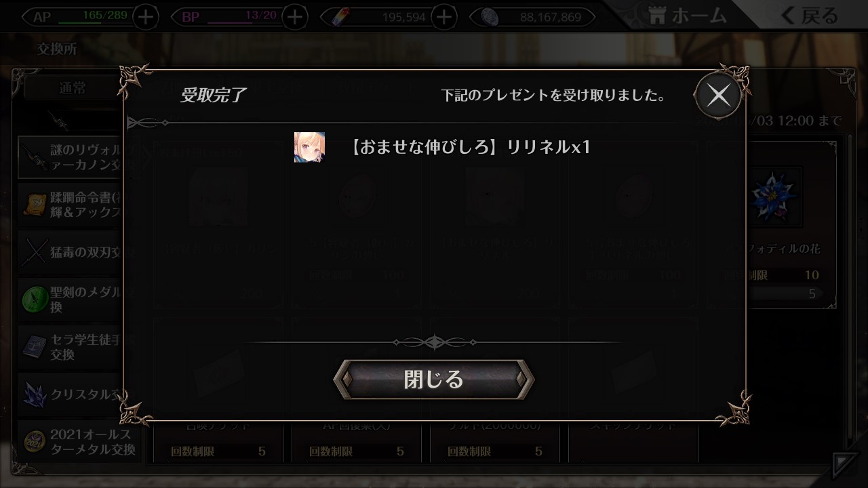Expand the bottom-right corner triangle arrow
This screenshot has height=488, width=868.
845,465
